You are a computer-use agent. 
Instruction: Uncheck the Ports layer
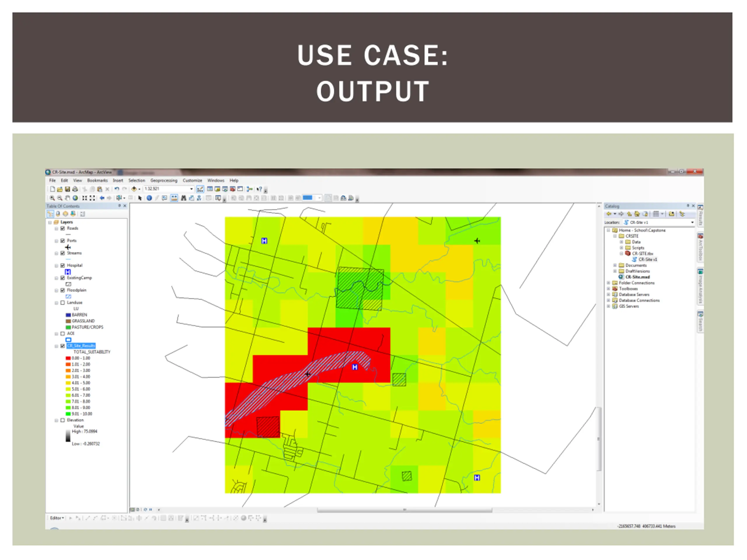(x=62, y=241)
